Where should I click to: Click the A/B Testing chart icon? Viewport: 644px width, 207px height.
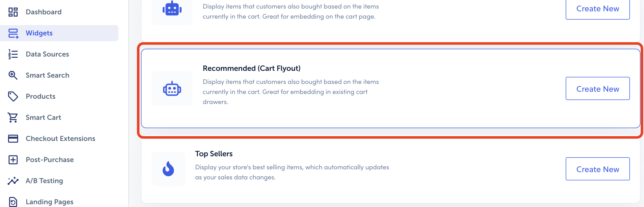(13, 181)
